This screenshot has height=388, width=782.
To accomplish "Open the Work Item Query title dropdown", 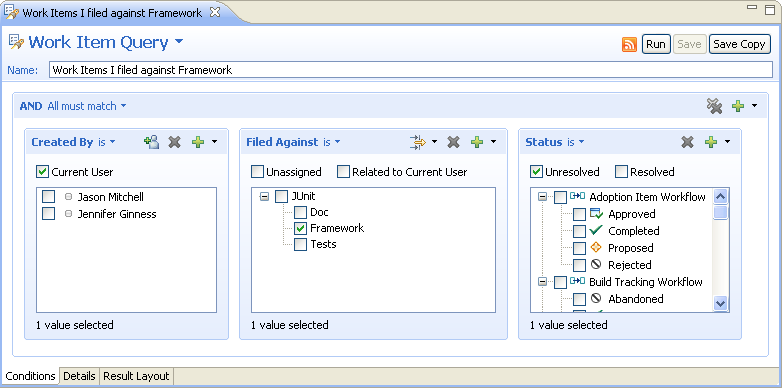I will point(179,42).
